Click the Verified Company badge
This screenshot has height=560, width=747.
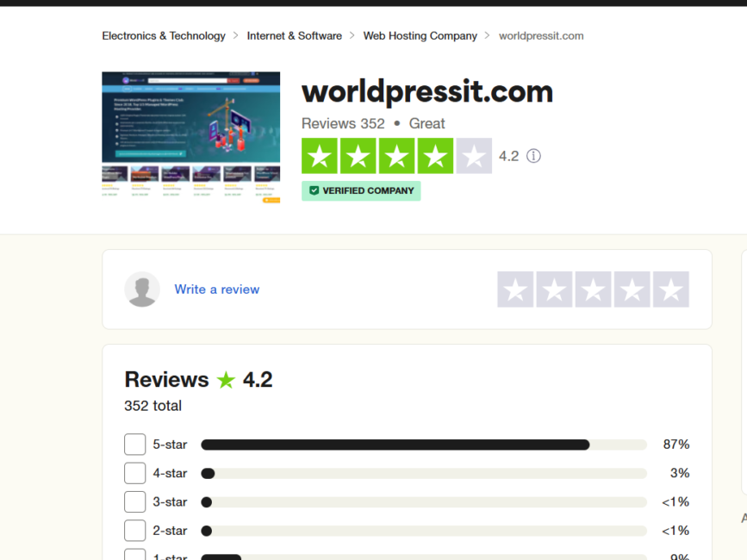[361, 190]
